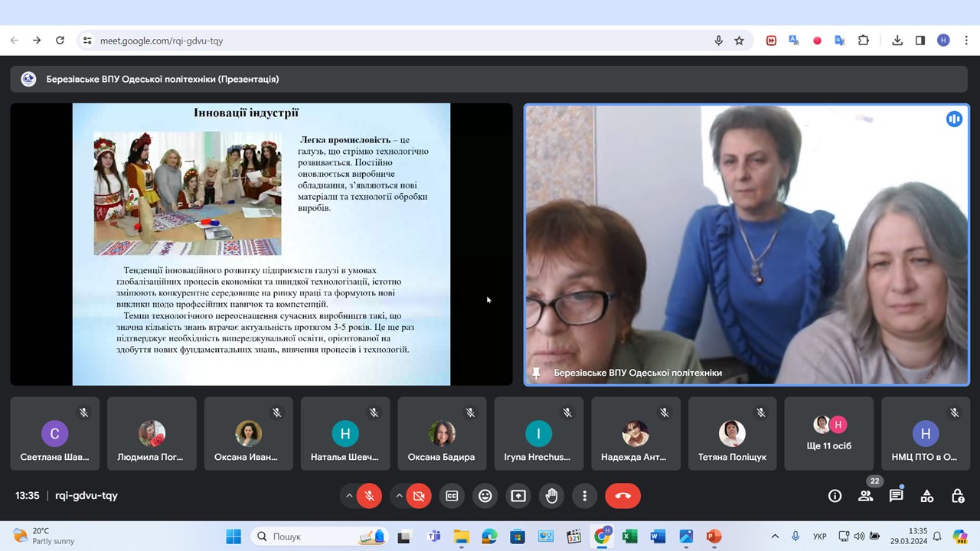Raise hand with the hand button
The width and height of the screenshot is (980, 551).
551,496
